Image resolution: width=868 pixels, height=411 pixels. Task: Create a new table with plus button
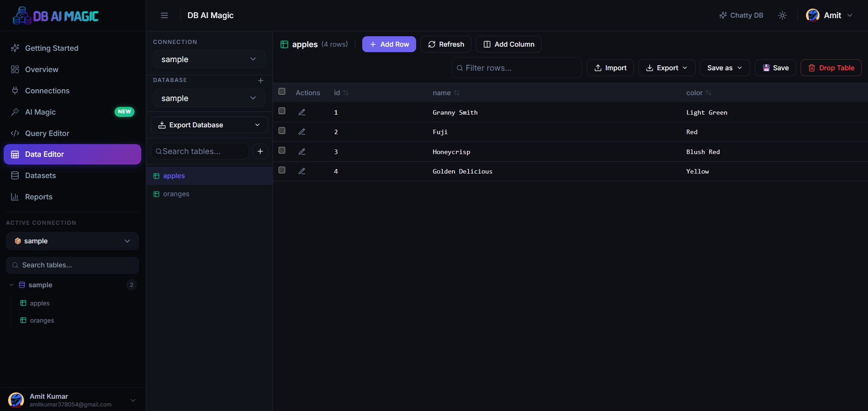click(x=260, y=151)
